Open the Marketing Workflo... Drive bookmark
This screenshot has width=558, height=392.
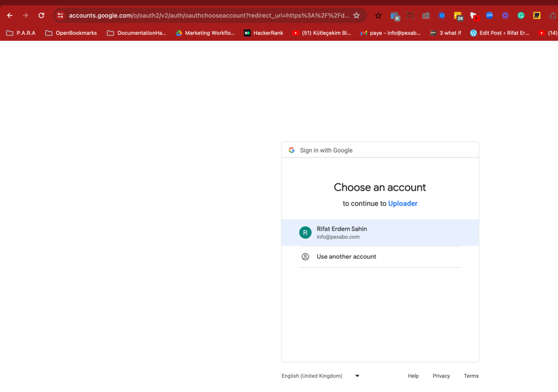[x=205, y=33]
